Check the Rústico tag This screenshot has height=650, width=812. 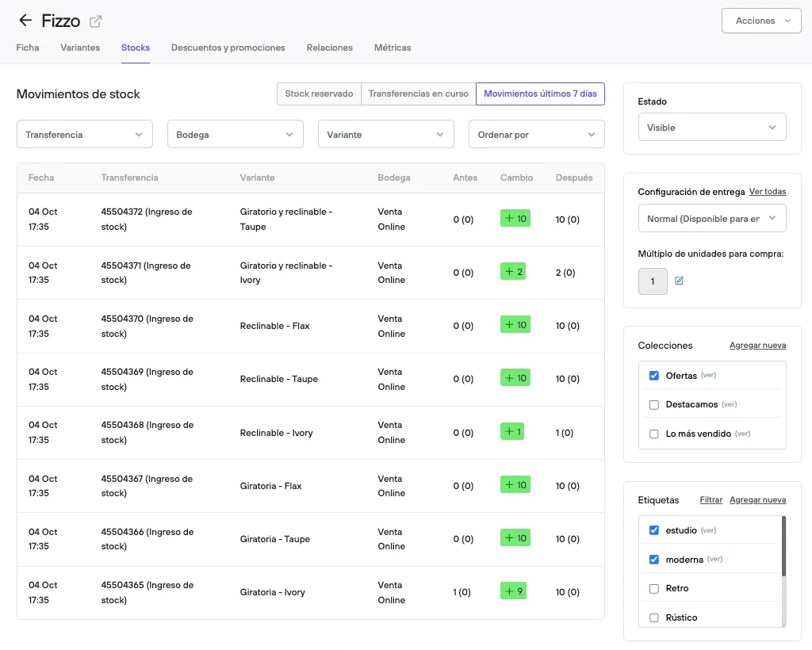coord(654,617)
